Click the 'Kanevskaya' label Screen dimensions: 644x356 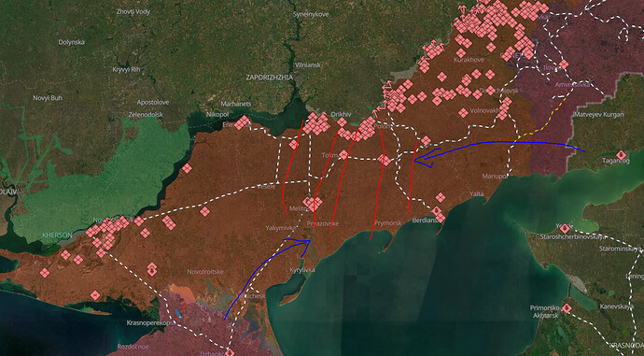click(x=616, y=306)
